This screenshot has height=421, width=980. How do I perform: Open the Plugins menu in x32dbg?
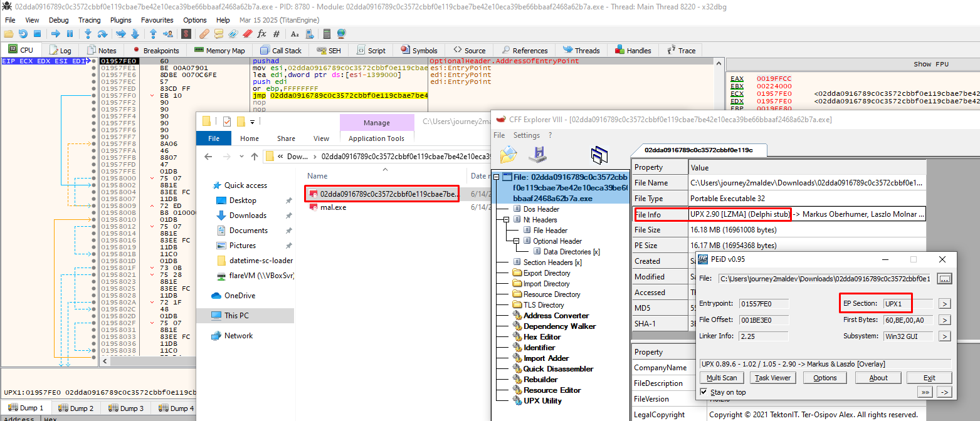[x=120, y=20]
